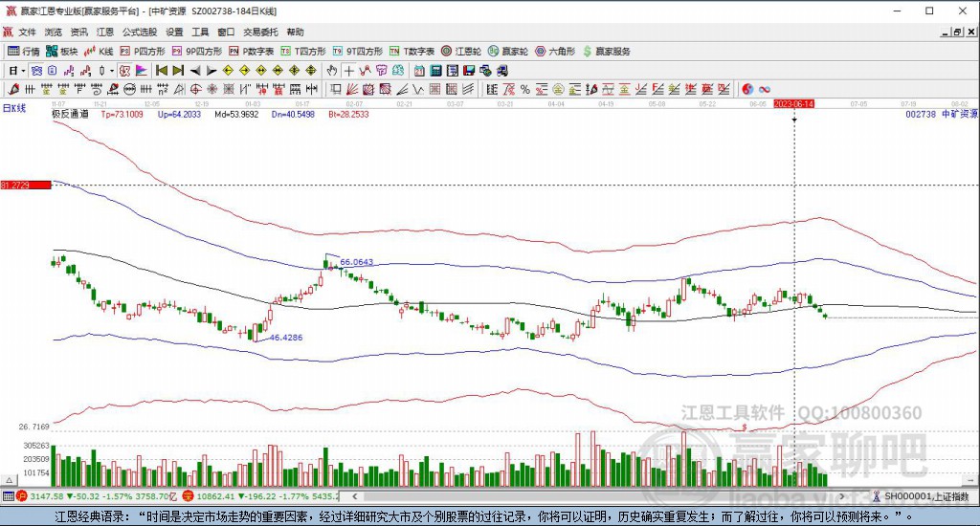Viewport: 980px width, 526px height.
Task: Open the P数字表 tool
Action: click(x=252, y=52)
